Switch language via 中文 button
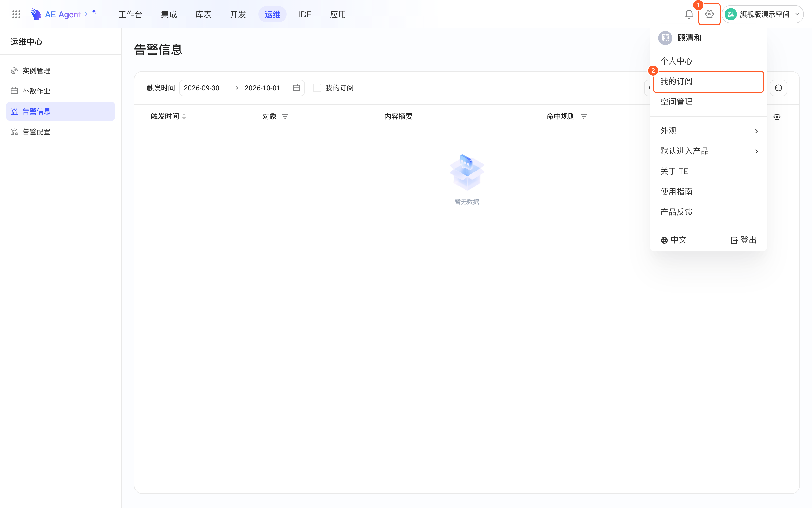This screenshot has width=812, height=508. [674, 240]
